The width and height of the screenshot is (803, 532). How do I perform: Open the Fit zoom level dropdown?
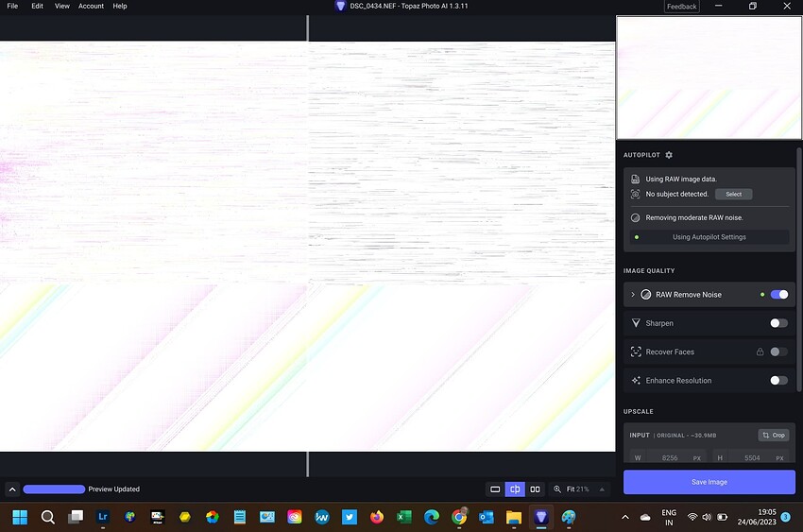click(x=603, y=489)
